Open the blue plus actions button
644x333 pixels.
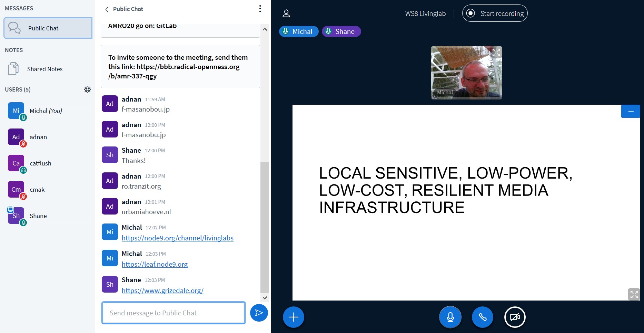pos(293,317)
